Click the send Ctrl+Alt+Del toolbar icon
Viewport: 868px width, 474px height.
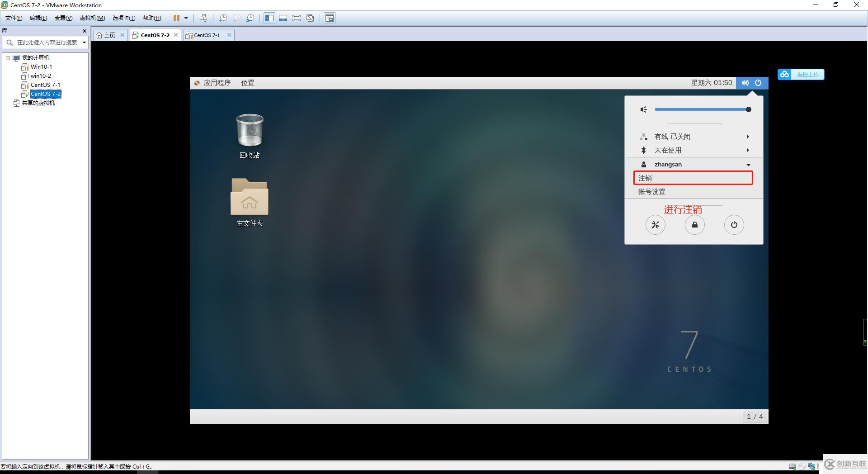203,18
